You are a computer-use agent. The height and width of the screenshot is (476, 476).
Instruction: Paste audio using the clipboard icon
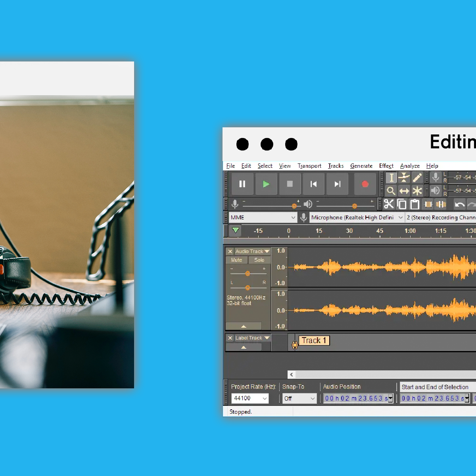coord(415,204)
